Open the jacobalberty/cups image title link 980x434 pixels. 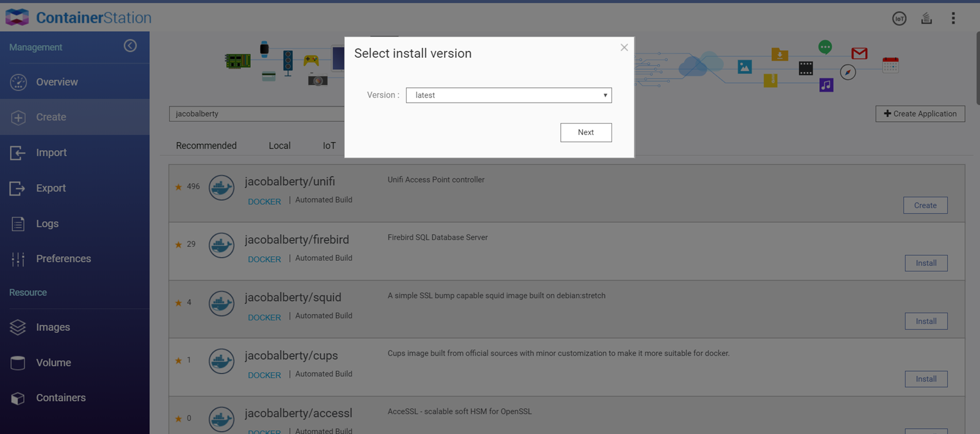291,356
